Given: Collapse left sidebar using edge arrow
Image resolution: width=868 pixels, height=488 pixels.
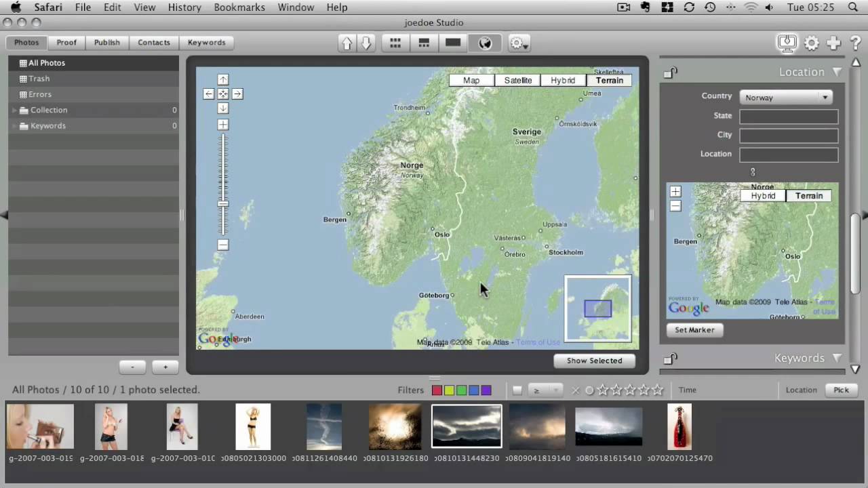Looking at the screenshot, I should click(x=4, y=215).
